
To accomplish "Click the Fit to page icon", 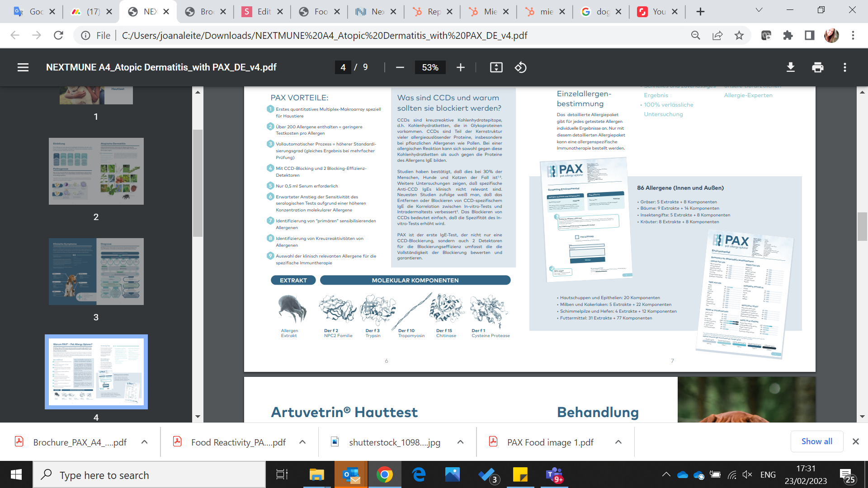I will pyautogui.click(x=496, y=67).
